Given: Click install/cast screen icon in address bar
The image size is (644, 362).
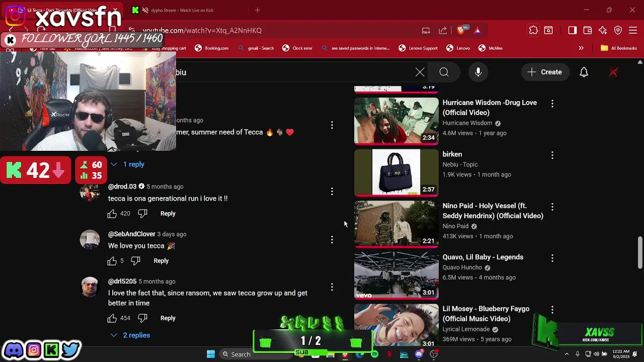Looking at the screenshot, I should [x=426, y=30].
